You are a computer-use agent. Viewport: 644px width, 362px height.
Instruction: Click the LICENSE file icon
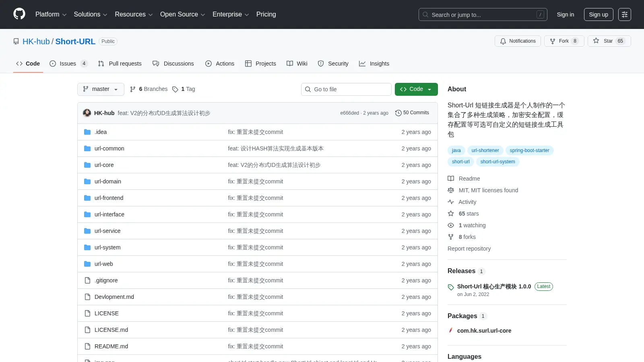pos(87,313)
